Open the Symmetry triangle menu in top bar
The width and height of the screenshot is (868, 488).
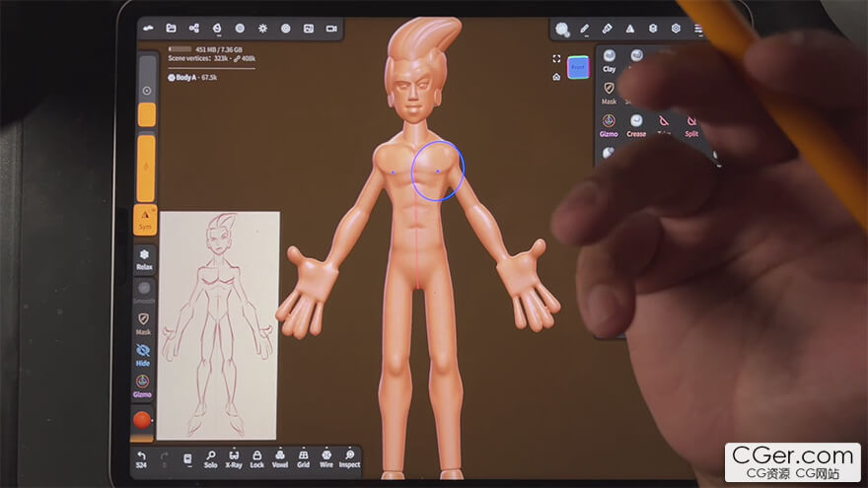point(630,29)
